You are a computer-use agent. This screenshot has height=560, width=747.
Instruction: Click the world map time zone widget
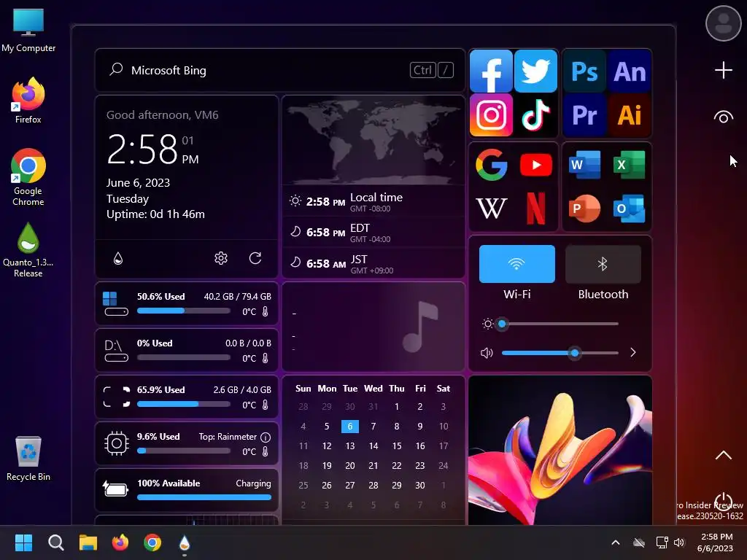pyautogui.click(x=373, y=141)
